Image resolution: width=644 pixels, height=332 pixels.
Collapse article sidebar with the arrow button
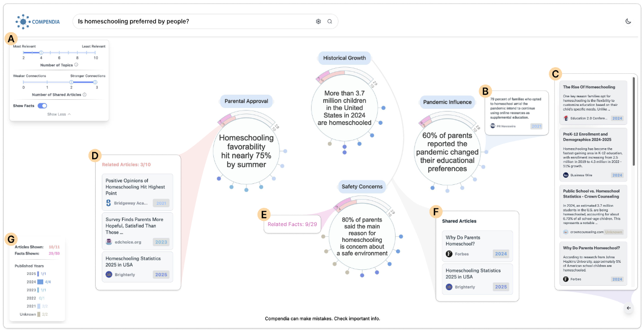click(x=628, y=308)
